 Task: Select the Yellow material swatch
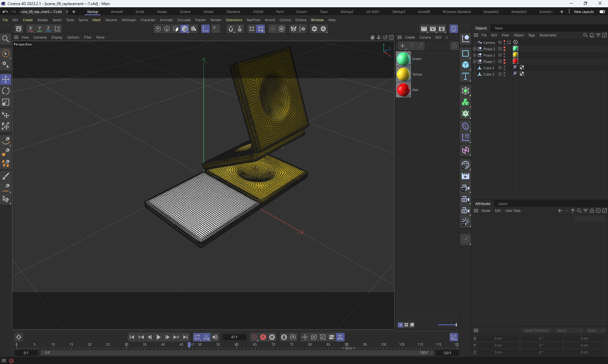(x=403, y=74)
